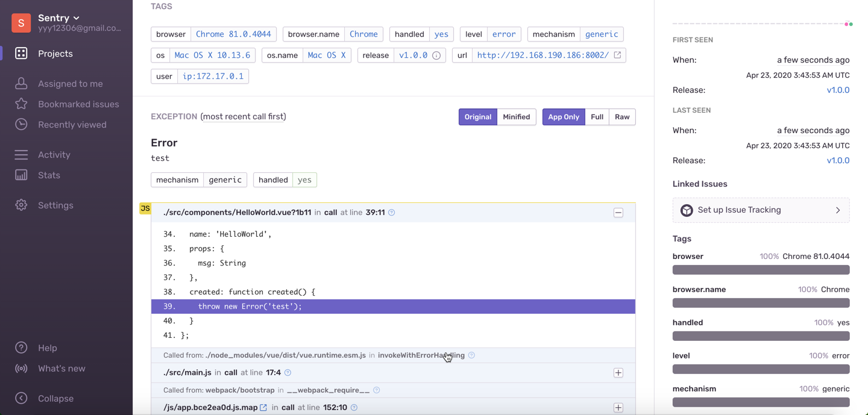The height and width of the screenshot is (415, 868).
Task: Open Recently viewed in sidebar
Action: (x=72, y=125)
